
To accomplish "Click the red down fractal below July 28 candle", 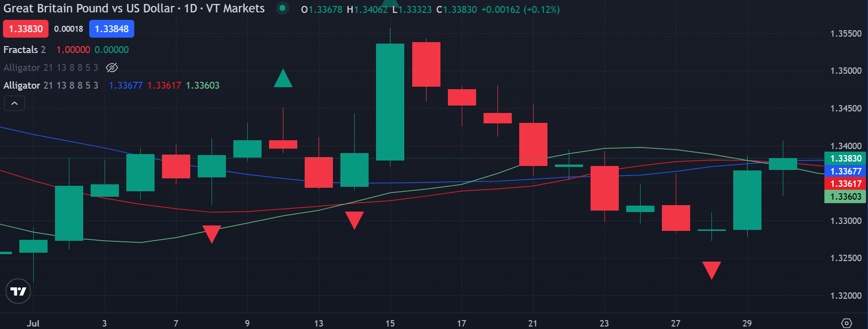I will pos(711,270).
